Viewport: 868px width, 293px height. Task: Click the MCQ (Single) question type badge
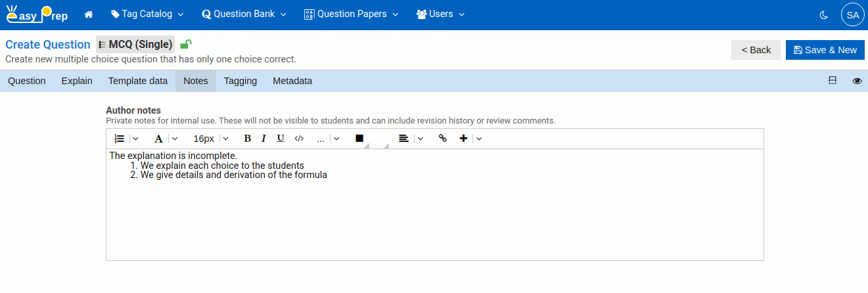135,45
